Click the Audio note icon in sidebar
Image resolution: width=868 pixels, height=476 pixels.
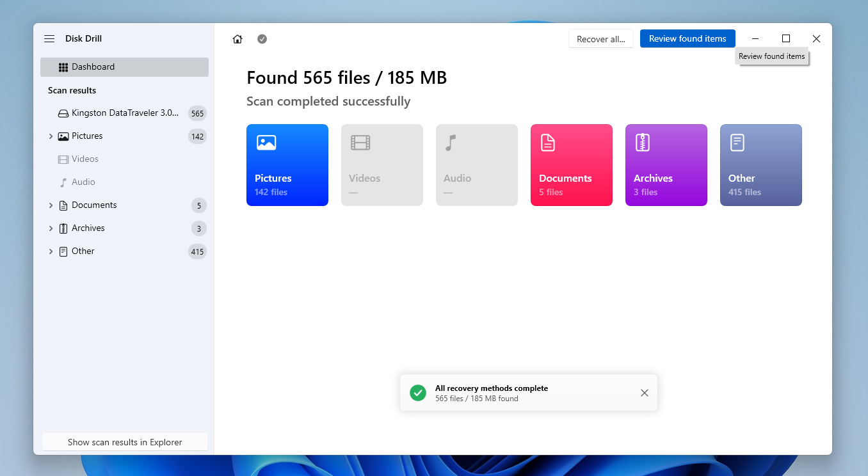pyautogui.click(x=63, y=182)
